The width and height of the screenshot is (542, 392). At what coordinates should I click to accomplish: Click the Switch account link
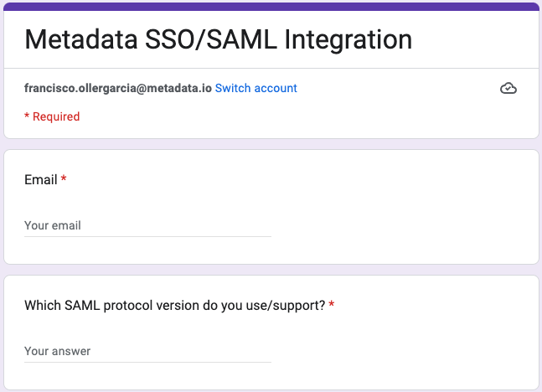pos(256,88)
